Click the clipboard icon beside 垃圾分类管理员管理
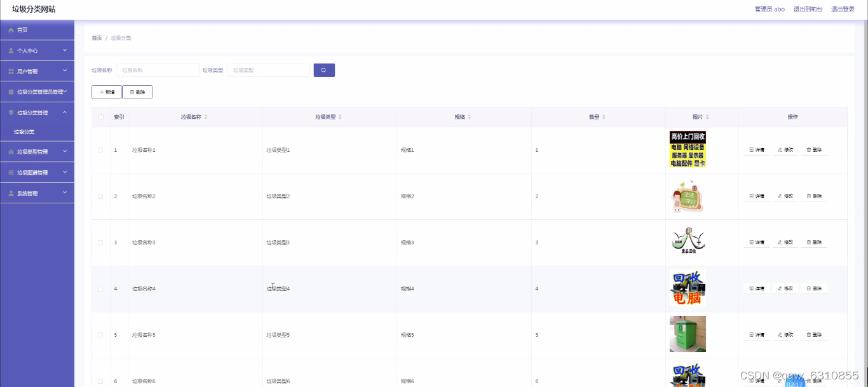 [11, 92]
